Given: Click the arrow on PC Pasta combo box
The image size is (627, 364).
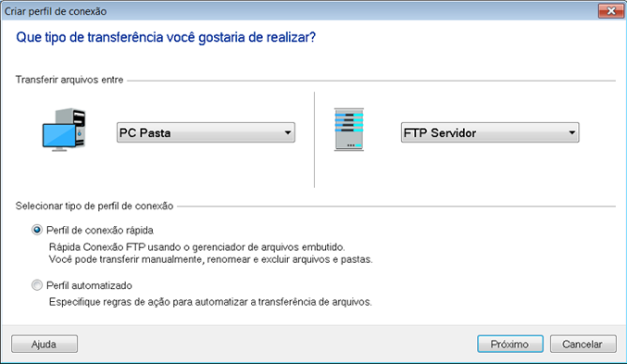Looking at the screenshot, I should point(287,132).
